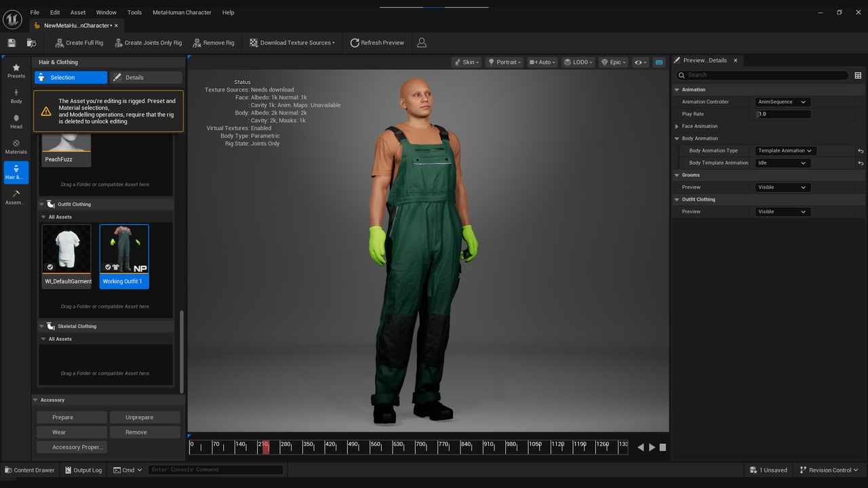Click the stop timeline button
Image resolution: width=868 pixels, height=488 pixels.
[663, 447]
